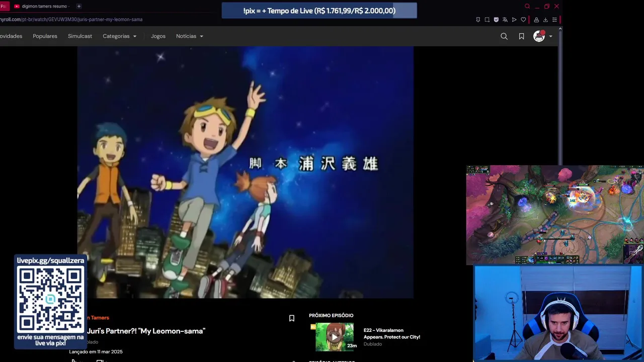
Task: Select the 'digimon tamers resumo' tab
Action: click(42, 6)
